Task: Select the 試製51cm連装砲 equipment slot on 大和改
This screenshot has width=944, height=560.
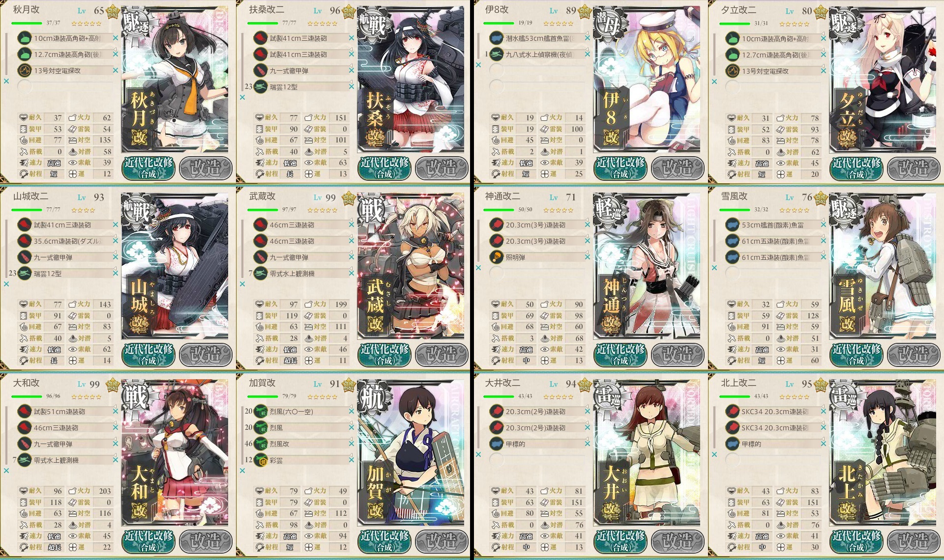Action: pyautogui.click(x=66, y=411)
